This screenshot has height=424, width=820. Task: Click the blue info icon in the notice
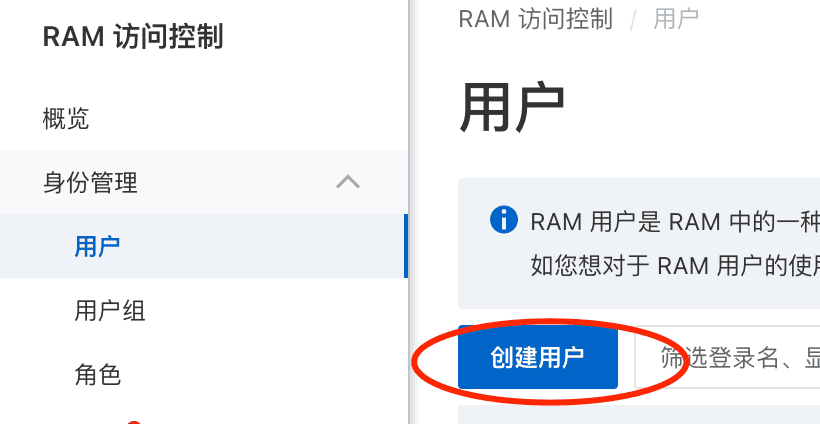click(x=504, y=220)
